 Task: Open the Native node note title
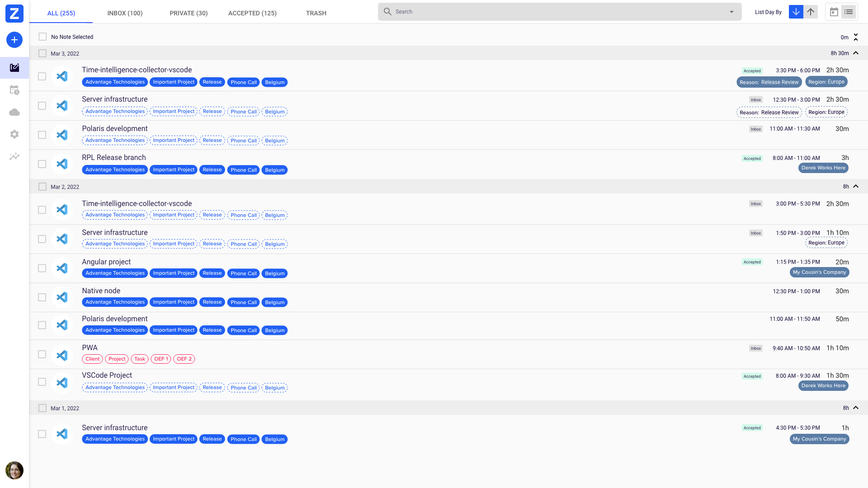coord(101,291)
